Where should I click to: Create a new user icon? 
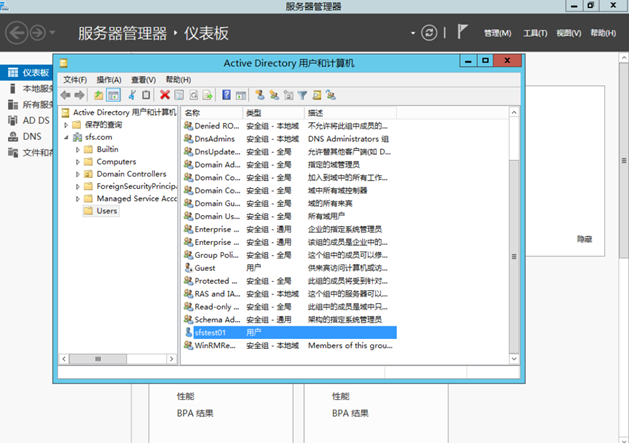click(x=260, y=95)
